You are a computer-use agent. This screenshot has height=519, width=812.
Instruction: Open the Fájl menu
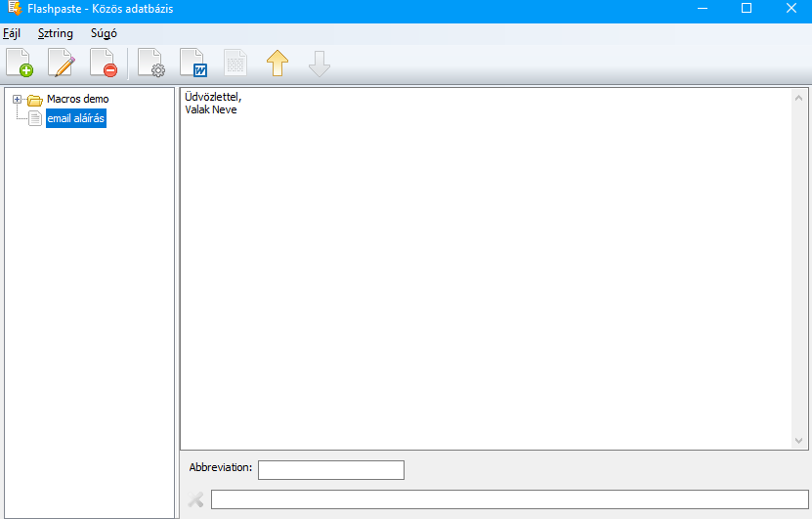point(12,33)
